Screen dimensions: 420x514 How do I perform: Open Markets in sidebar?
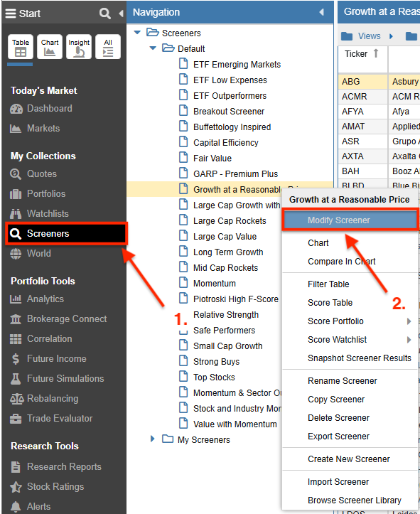(x=35, y=128)
